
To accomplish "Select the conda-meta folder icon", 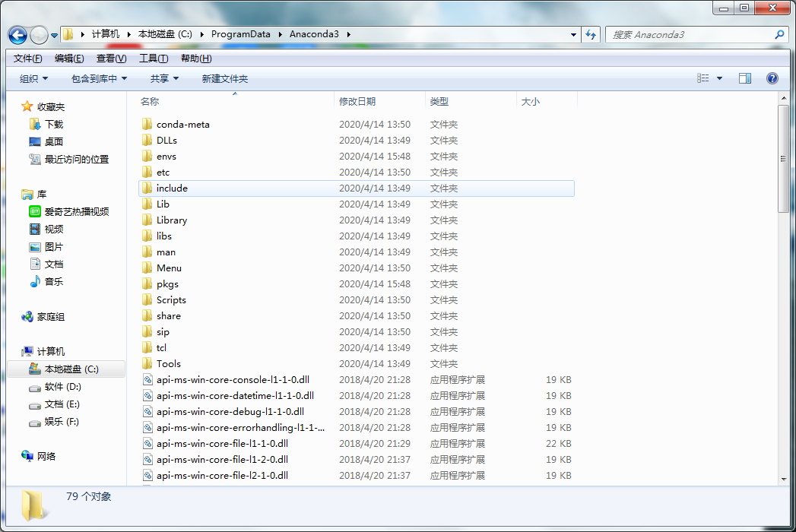I will click(x=147, y=125).
